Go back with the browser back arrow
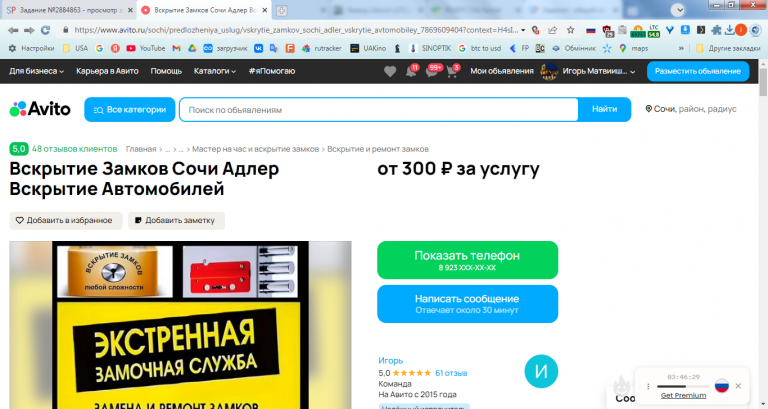Viewport: 768px width, 409px height. pos(13,30)
